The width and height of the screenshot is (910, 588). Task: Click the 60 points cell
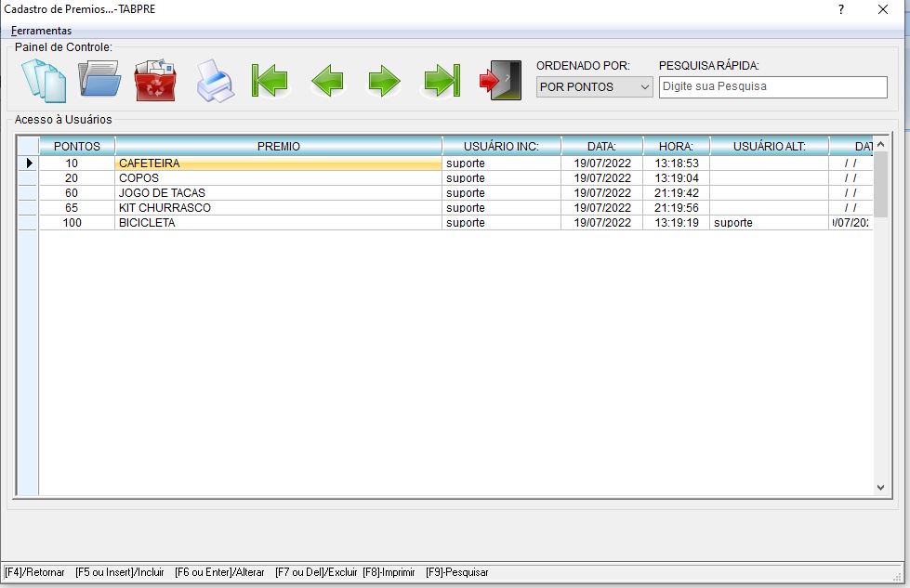pyautogui.click(x=77, y=193)
